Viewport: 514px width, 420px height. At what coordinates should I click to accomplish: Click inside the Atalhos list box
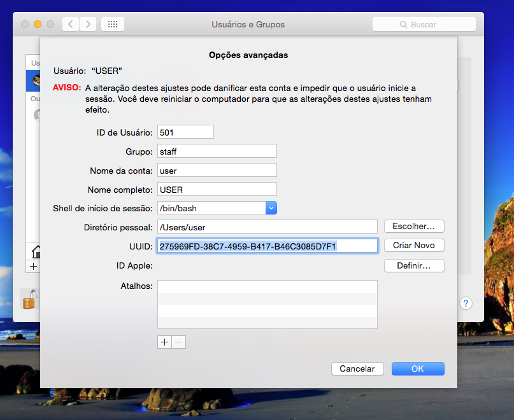268,304
